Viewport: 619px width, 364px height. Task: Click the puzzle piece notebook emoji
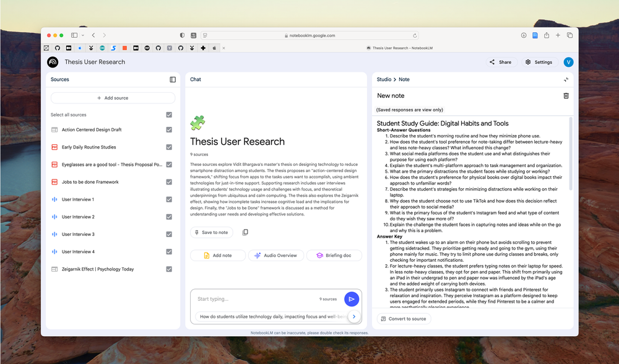pos(197,123)
